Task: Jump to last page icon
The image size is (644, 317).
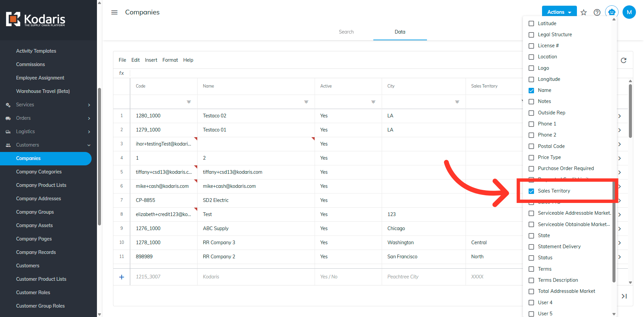Action: 624,296
